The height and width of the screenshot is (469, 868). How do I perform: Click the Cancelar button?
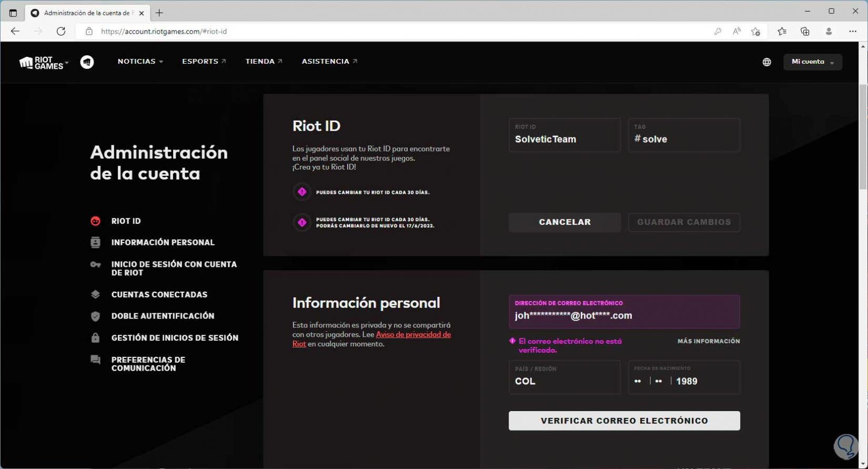point(564,222)
